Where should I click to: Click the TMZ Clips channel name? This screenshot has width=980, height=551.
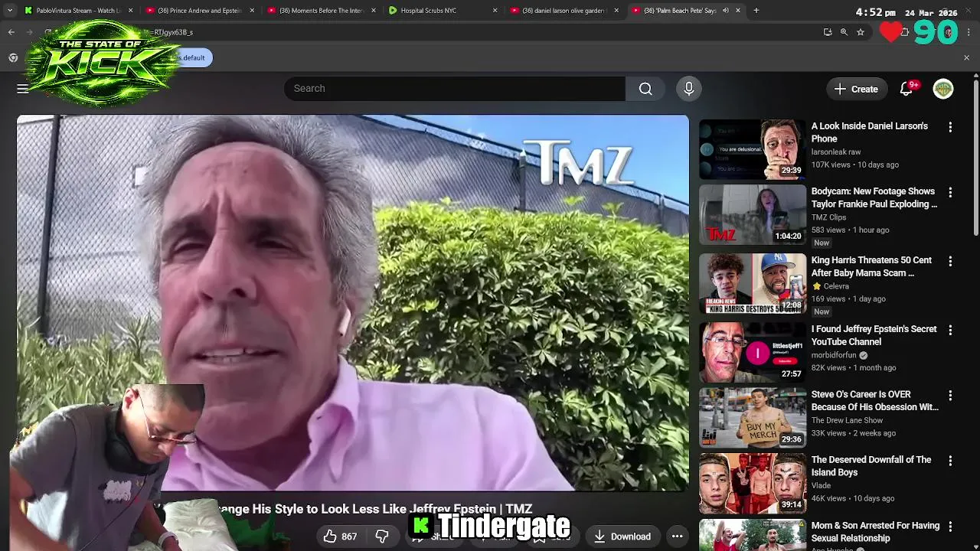[828, 217]
